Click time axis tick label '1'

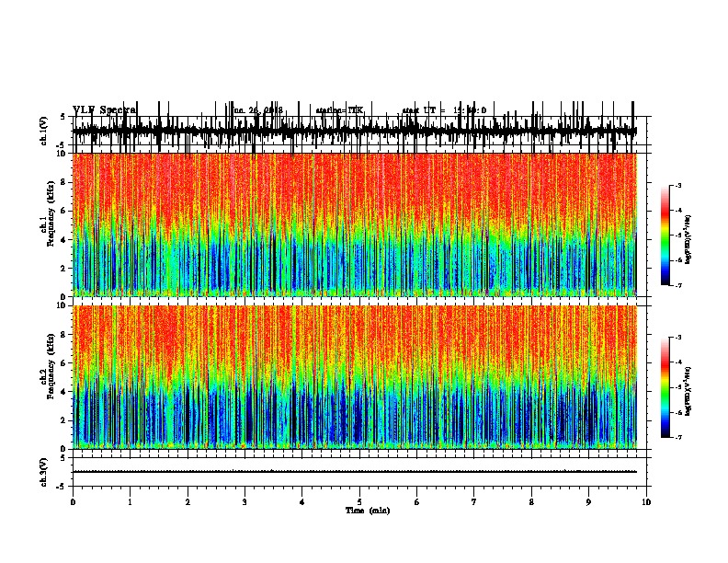pyautogui.click(x=131, y=502)
